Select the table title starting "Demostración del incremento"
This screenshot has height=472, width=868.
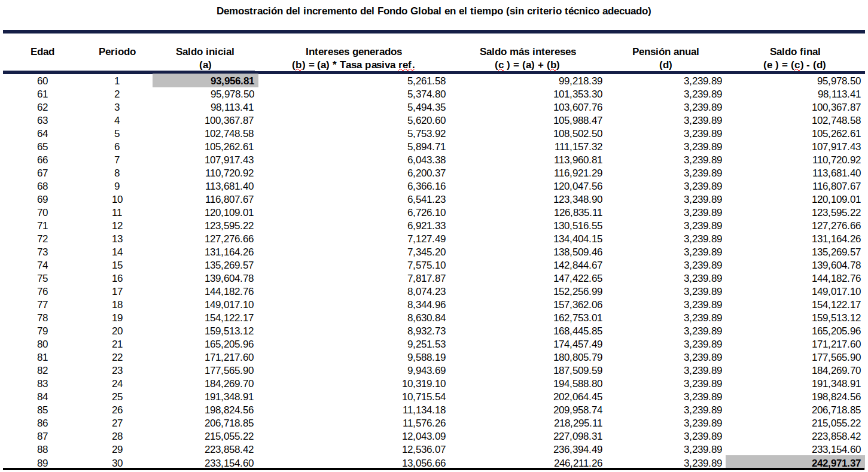click(x=434, y=11)
